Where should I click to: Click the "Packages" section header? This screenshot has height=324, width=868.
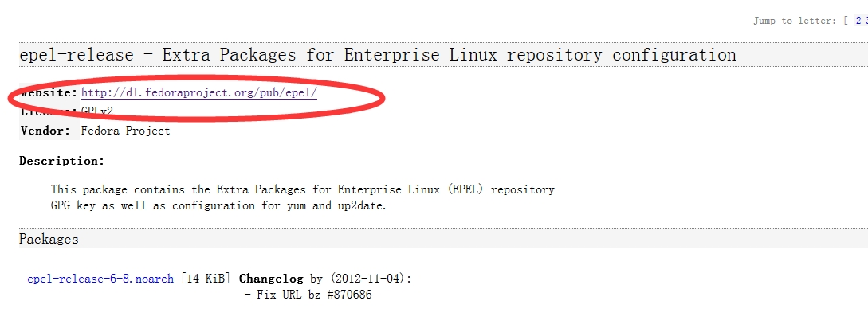click(x=49, y=239)
